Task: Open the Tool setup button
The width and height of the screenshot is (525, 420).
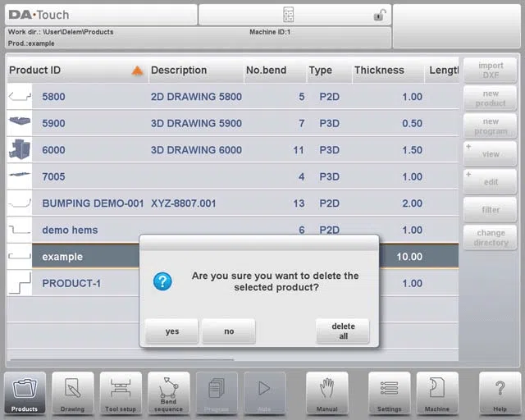Action: 121,393
